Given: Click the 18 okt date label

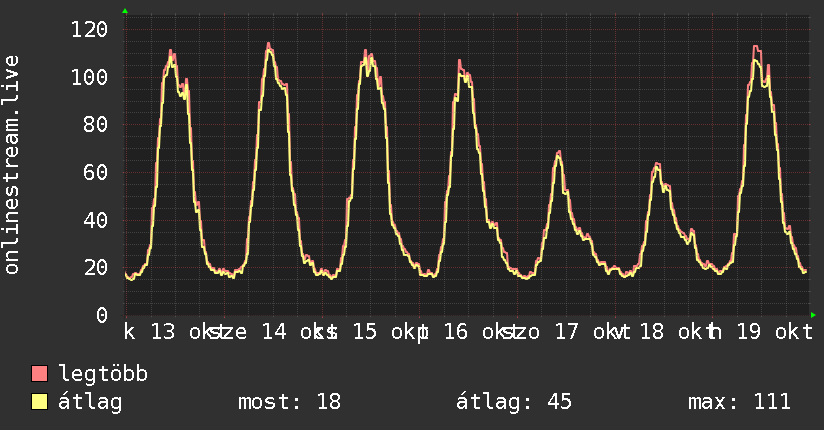Looking at the screenshot, I should tap(672, 332).
